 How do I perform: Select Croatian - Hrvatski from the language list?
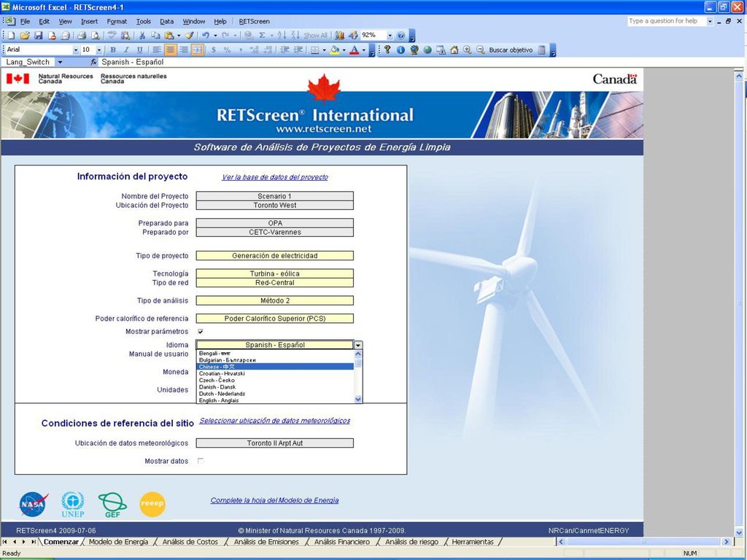275,373
